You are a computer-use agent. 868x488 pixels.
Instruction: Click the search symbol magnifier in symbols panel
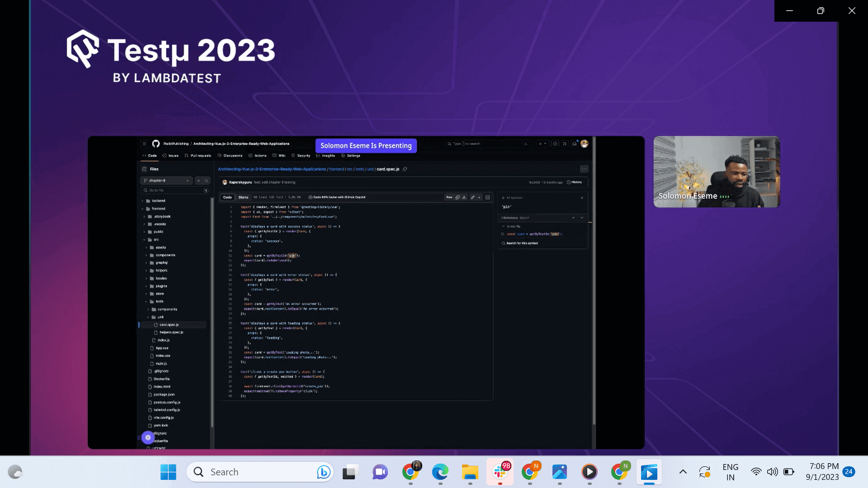point(503,243)
